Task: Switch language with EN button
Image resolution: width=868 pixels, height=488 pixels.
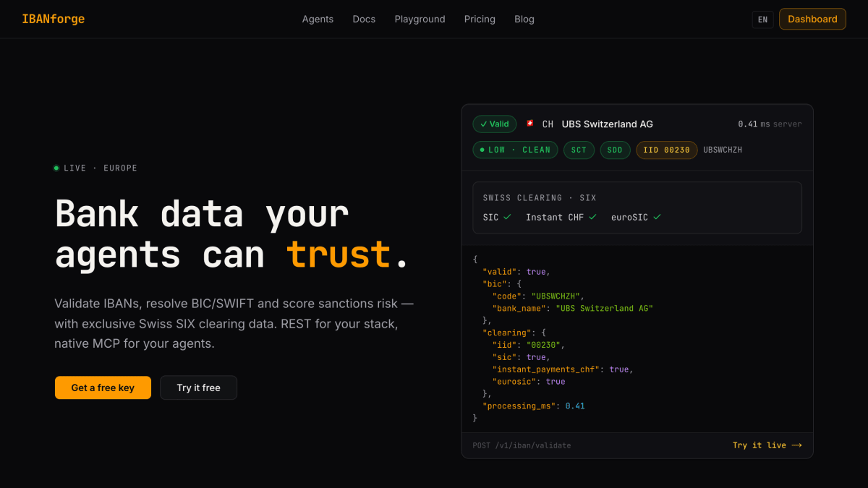Action: click(762, 20)
